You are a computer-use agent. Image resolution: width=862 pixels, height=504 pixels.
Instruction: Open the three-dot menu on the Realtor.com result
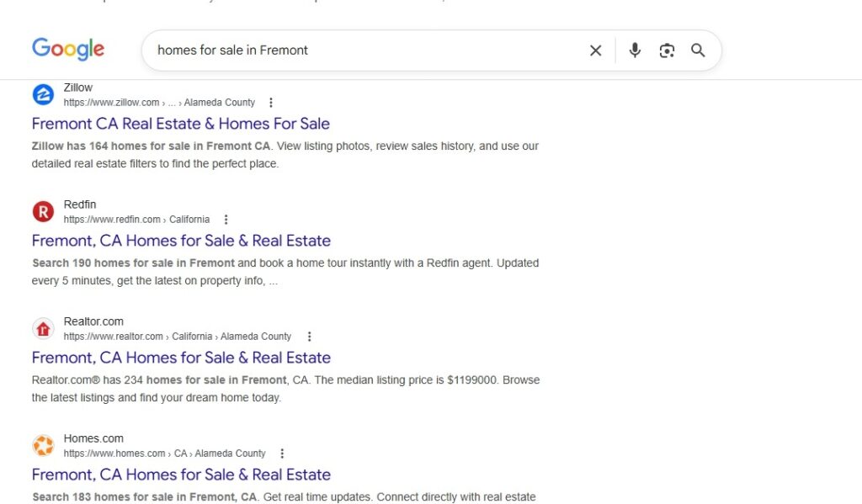point(309,335)
